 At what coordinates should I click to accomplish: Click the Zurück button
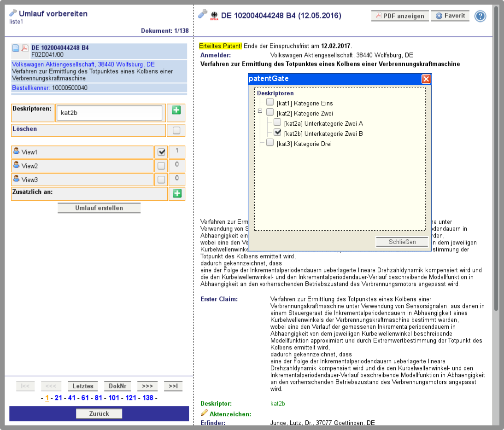[99, 413]
